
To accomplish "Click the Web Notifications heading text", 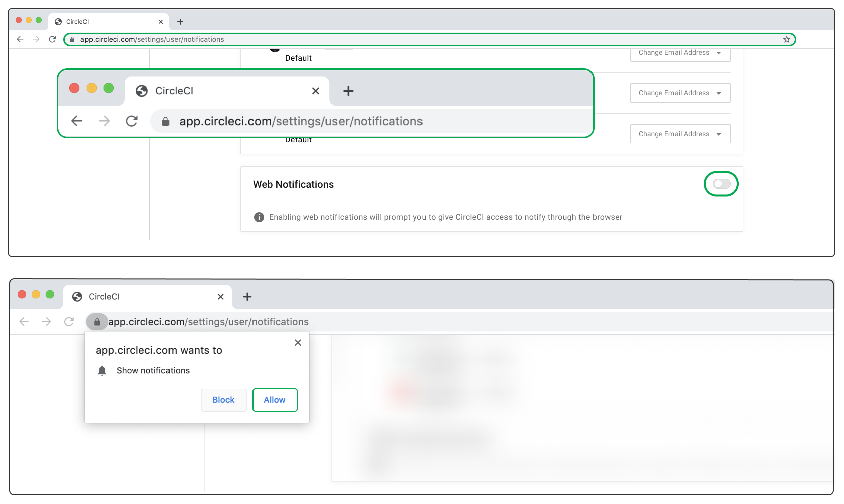I will [293, 184].
